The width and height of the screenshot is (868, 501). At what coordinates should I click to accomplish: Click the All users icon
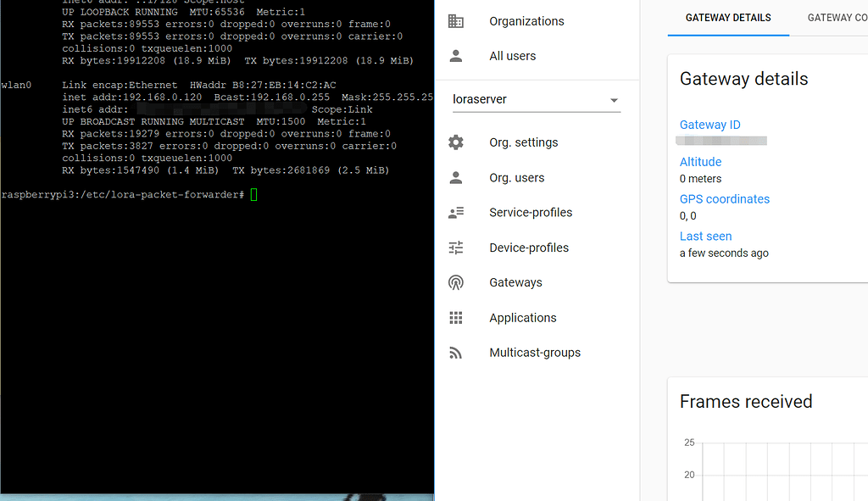click(x=456, y=55)
